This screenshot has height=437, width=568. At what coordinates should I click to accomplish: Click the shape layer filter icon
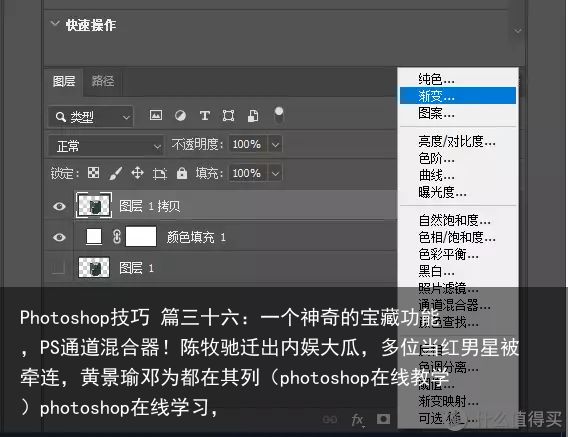[228, 116]
